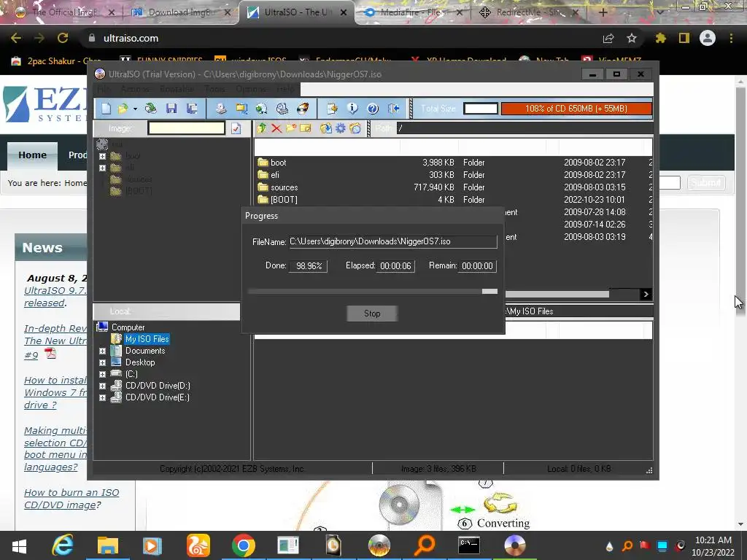Open the 'How to burn an ISO CD/DVD image' link
Image resolution: width=747 pixels, height=560 pixels.
pyautogui.click(x=71, y=499)
